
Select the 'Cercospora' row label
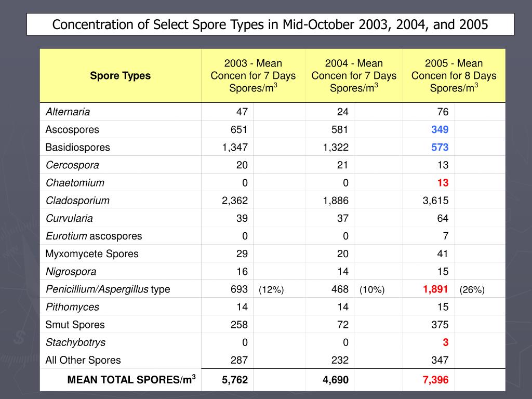click(72, 165)
